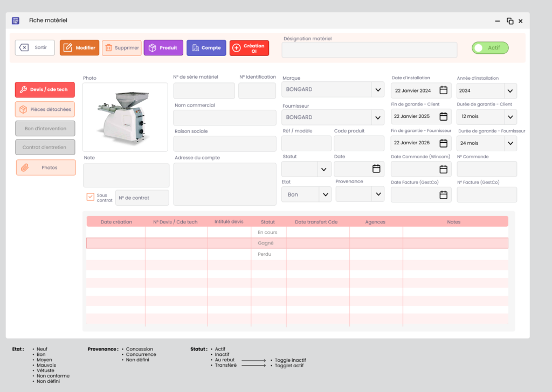Open calendar for Fin de garantie - Client
This screenshot has height=392, width=552.
[x=443, y=116]
